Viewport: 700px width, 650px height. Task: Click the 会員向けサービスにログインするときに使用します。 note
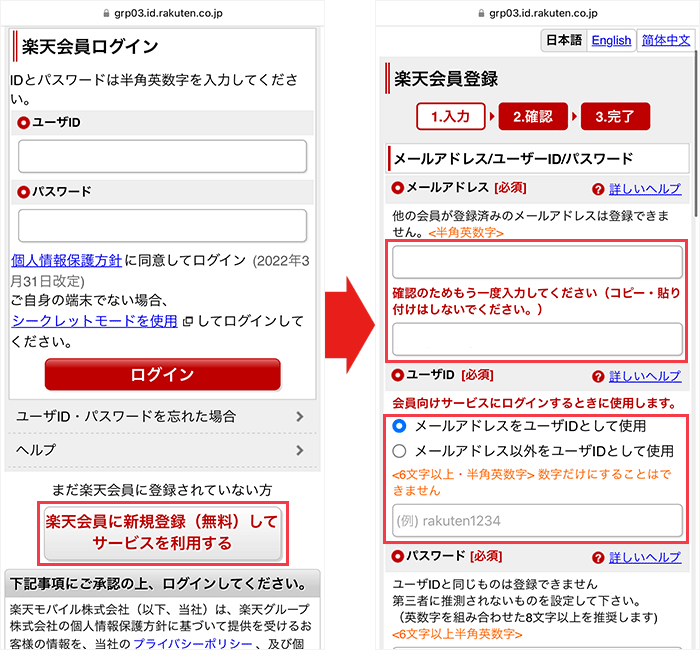tap(535, 403)
